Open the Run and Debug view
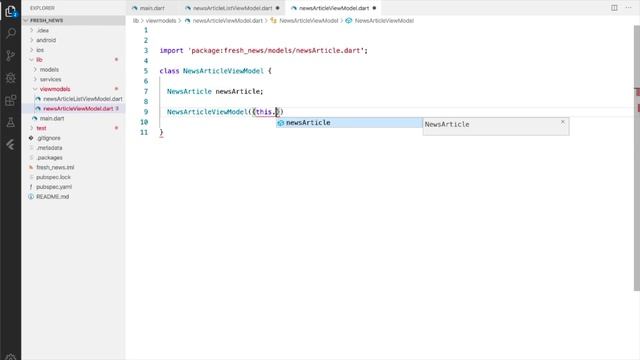This screenshot has width=640, height=360. click(x=11, y=78)
